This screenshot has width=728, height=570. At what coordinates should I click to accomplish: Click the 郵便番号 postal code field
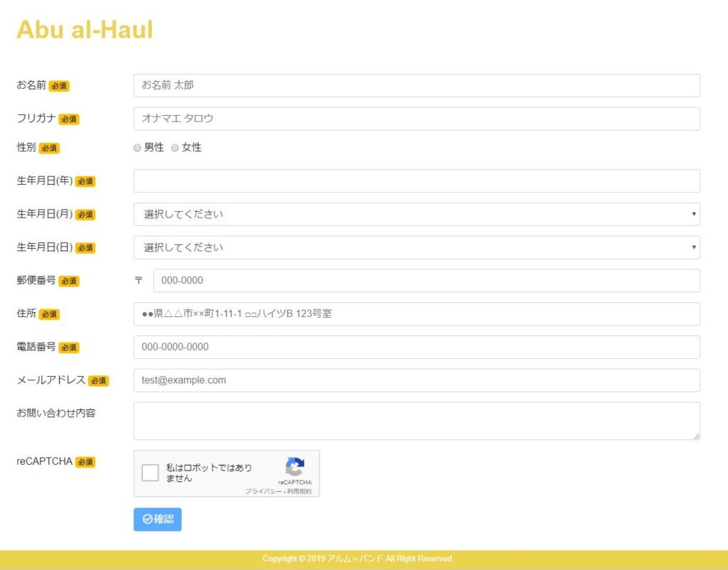click(x=427, y=280)
